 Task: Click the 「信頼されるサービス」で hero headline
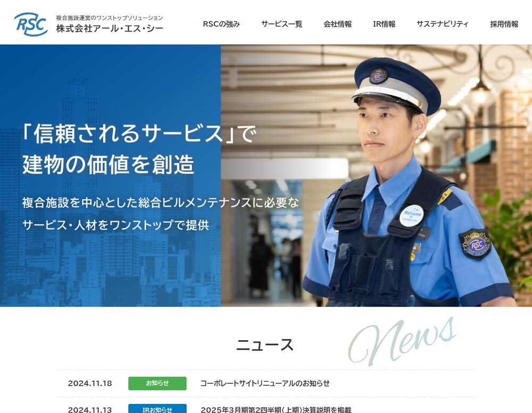coord(139,133)
